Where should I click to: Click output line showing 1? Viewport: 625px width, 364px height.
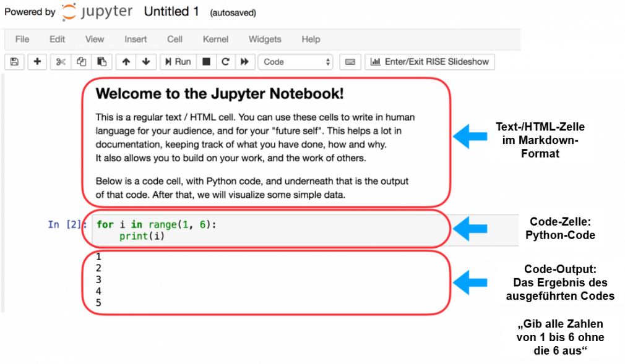click(98, 256)
